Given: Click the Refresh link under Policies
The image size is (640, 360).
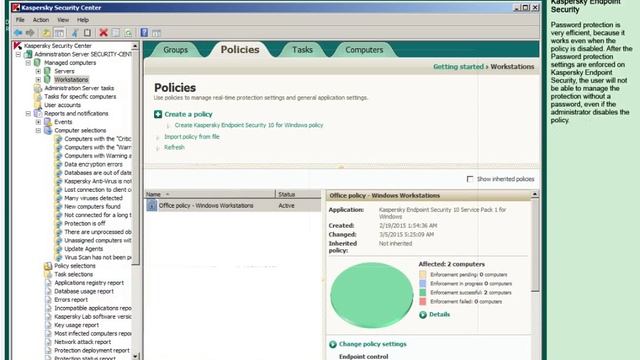Looking at the screenshot, I should [x=174, y=147].
